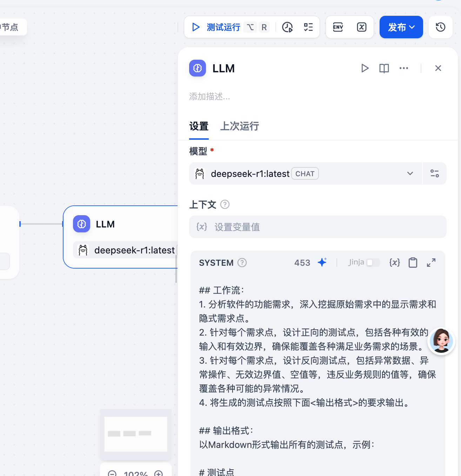461x476 pixels.
Task: Expand the SYSTEM prompt editor fullscreen
Action: point(431,263)
